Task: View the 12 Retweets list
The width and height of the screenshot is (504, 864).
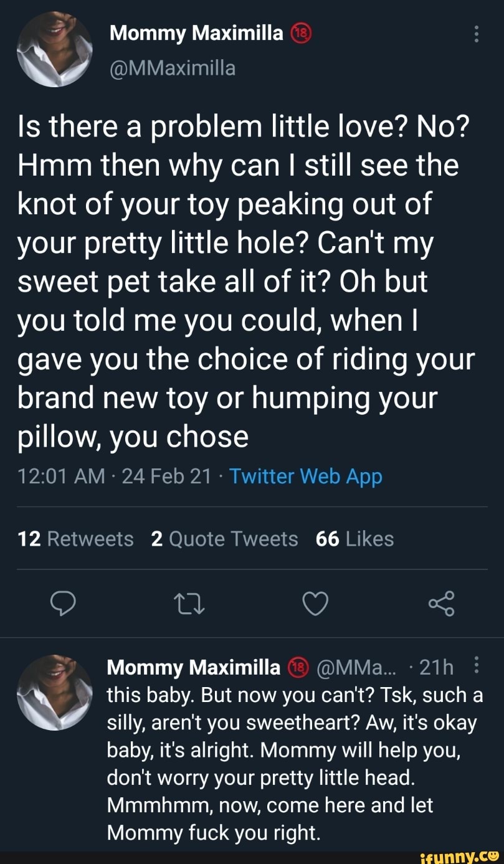Action: [x=76, y=539]
